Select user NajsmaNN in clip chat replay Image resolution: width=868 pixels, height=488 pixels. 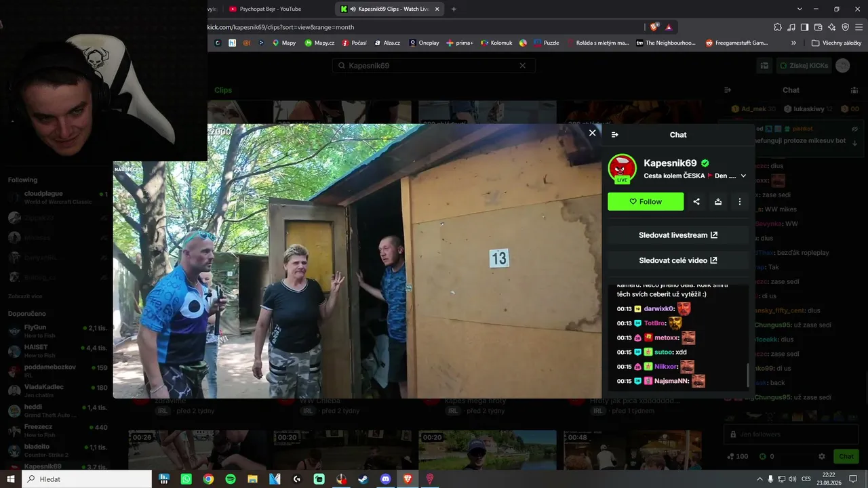coord(671,381)
